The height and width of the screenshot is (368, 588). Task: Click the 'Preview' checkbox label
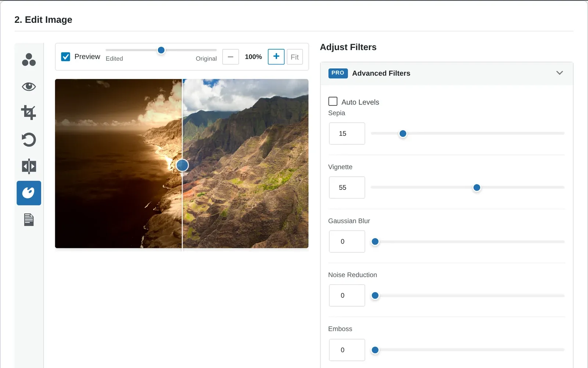click(87, 57)
